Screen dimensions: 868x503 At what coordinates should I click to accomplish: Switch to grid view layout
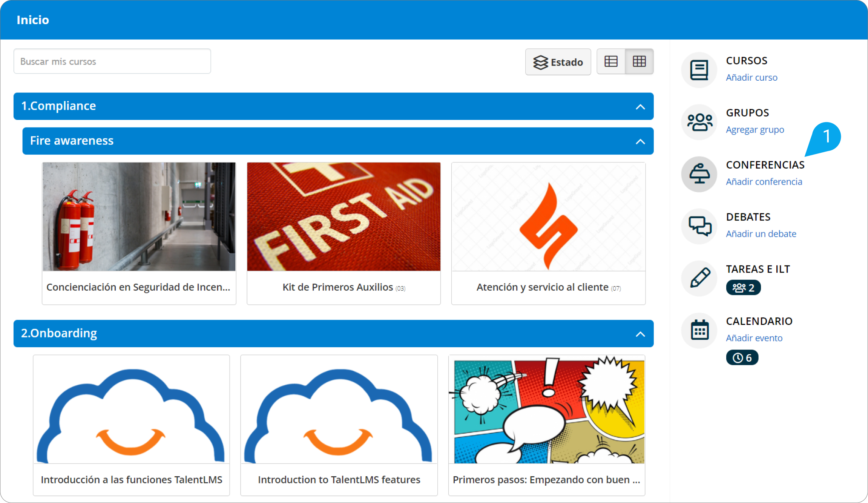coord(639,61)
